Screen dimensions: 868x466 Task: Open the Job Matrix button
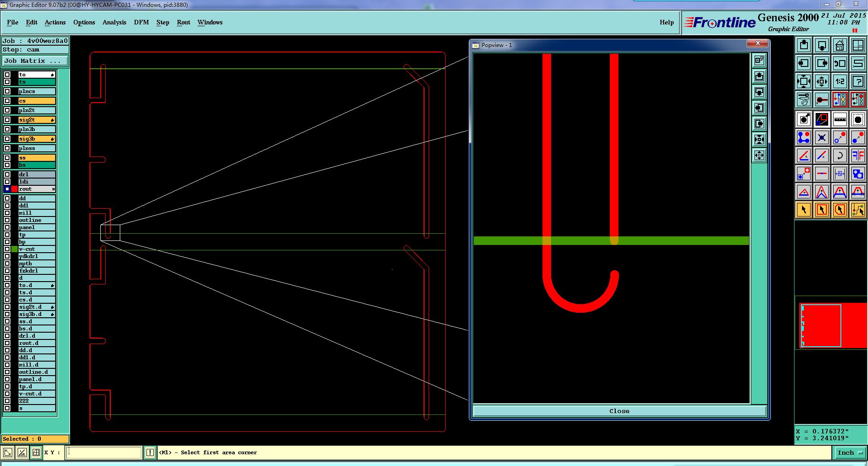(35, 61)
